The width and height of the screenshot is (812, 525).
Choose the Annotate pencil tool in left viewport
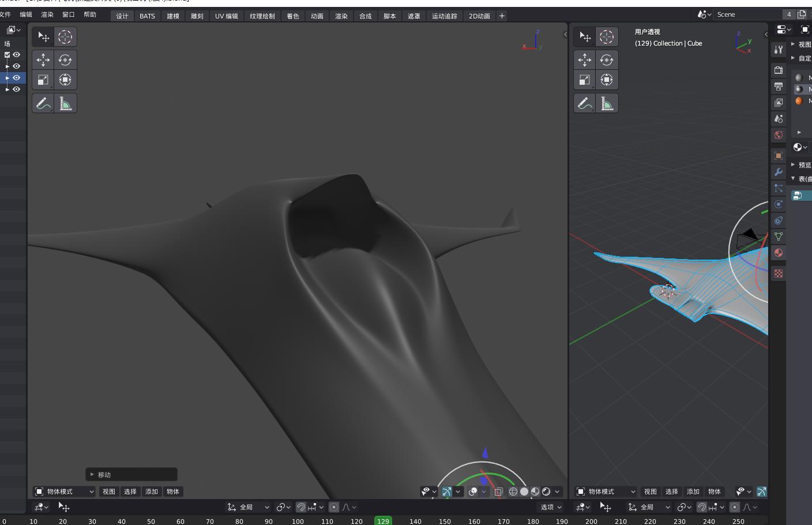pos(43,103)
